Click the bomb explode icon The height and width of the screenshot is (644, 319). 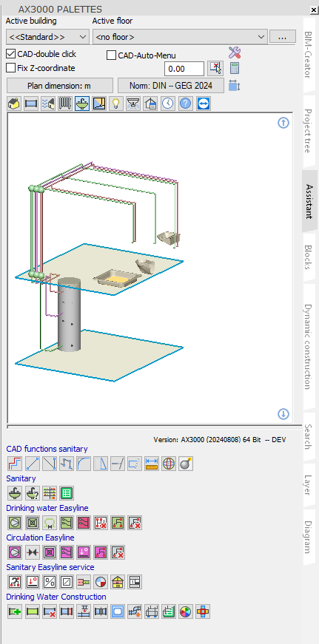[x=186, y=464]
